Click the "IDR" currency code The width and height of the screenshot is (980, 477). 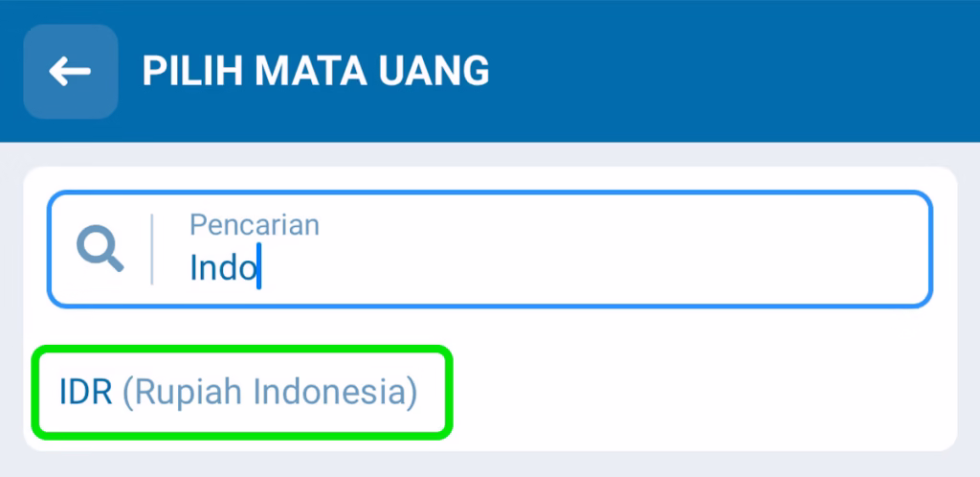86,393
